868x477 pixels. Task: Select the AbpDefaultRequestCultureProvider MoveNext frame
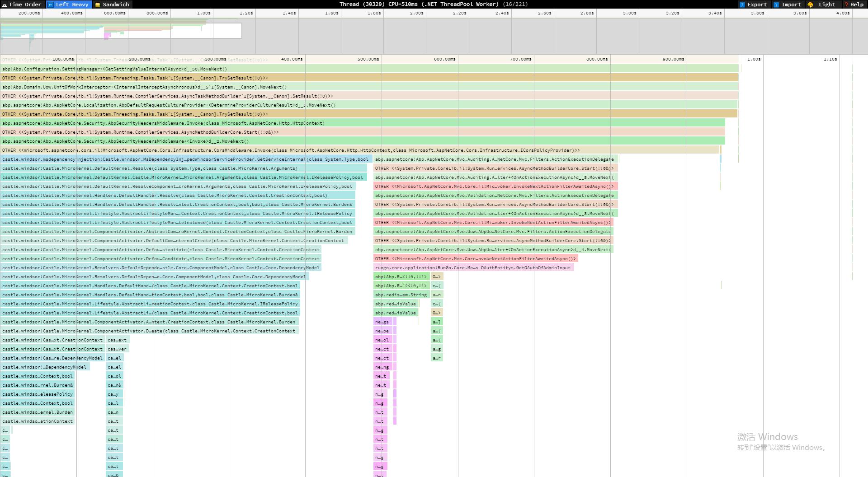pyautogui.click(x=369, y=105)
